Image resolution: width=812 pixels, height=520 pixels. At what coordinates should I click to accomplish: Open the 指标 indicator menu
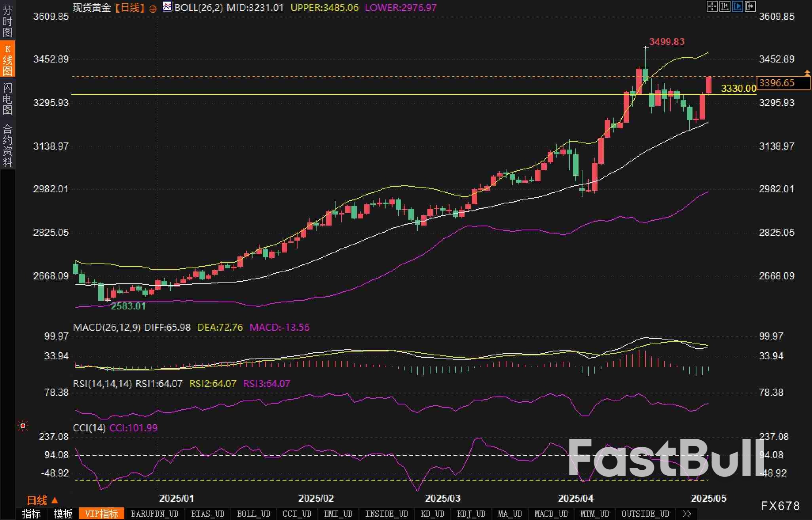pyautogui.click(x=31, y=514)
